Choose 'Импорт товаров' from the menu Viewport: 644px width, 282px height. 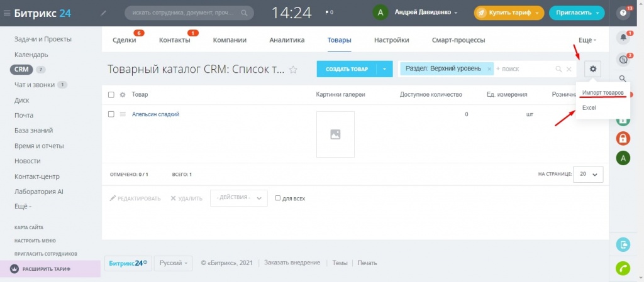coord(602,93)
